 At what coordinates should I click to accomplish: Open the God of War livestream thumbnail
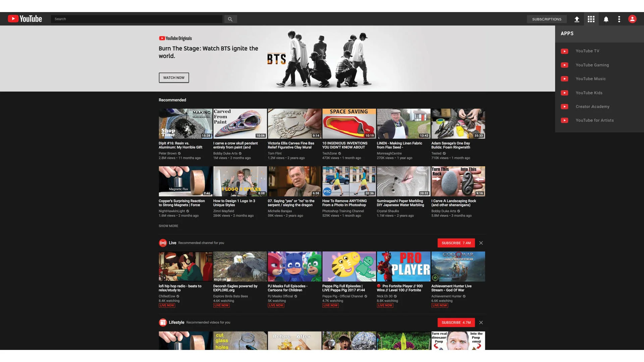[x=458, y=266]
